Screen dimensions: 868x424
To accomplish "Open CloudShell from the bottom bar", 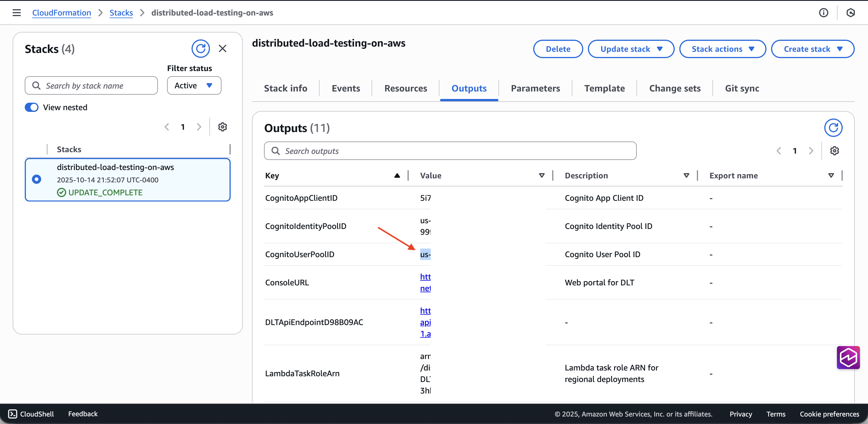I will click(31, 414).
